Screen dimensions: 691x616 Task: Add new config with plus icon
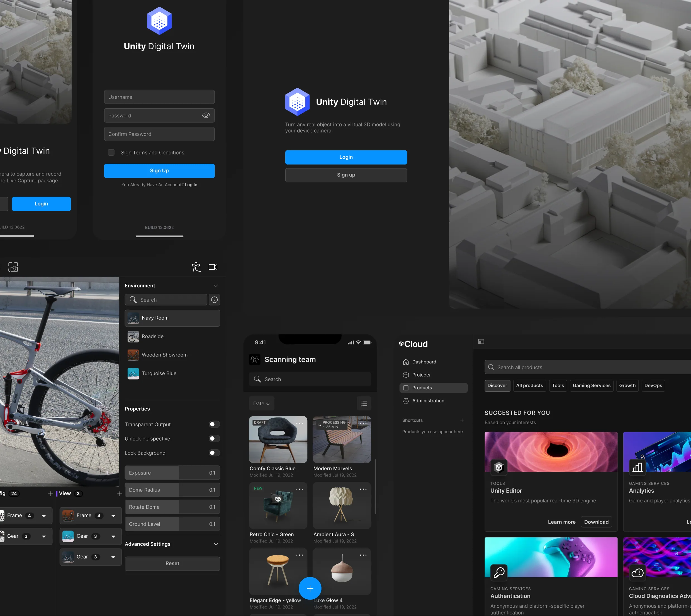click(x=50, y=494)
